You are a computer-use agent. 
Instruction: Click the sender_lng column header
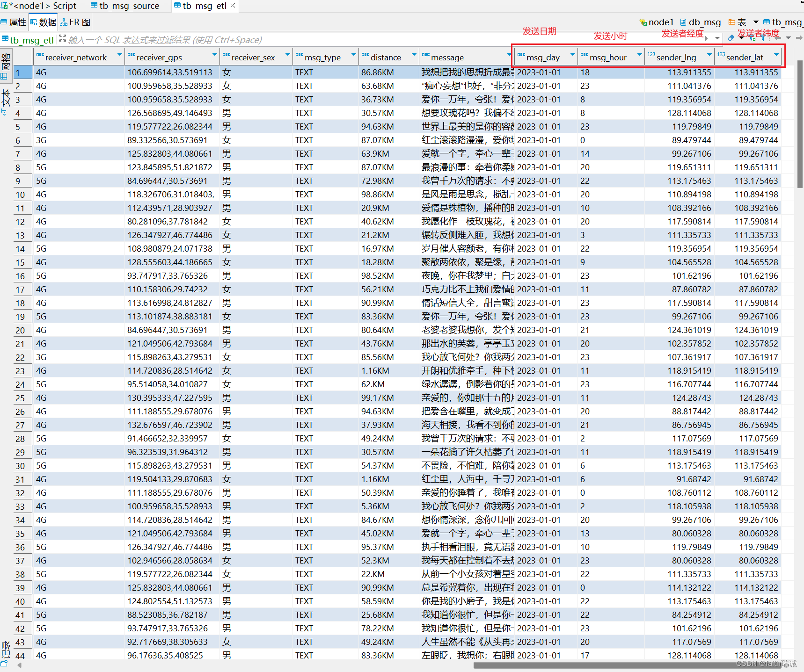click(676, 58)
